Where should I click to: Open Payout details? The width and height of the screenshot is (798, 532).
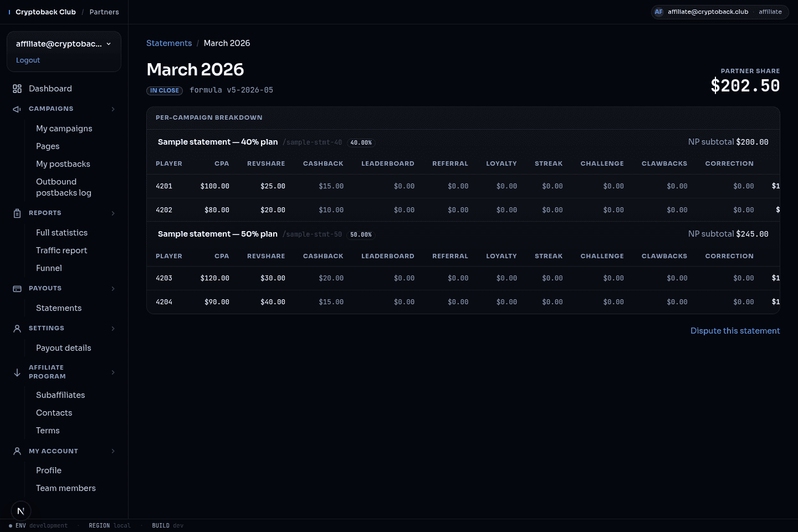[x=64, y=348]
